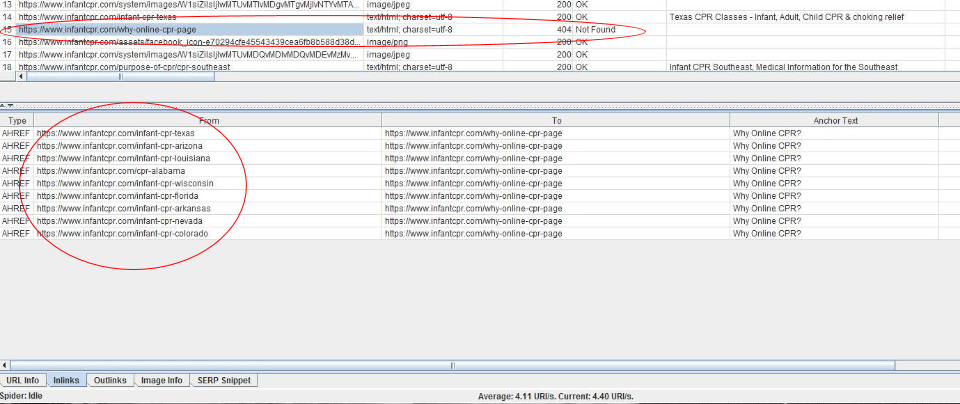Select the infant-cpr-nevada From link row
The height and width of the screenshot is (404, 960).
(208, 221)
